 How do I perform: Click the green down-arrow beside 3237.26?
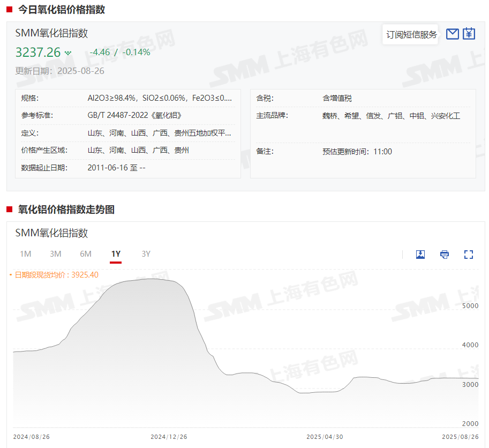coord(68,53)
